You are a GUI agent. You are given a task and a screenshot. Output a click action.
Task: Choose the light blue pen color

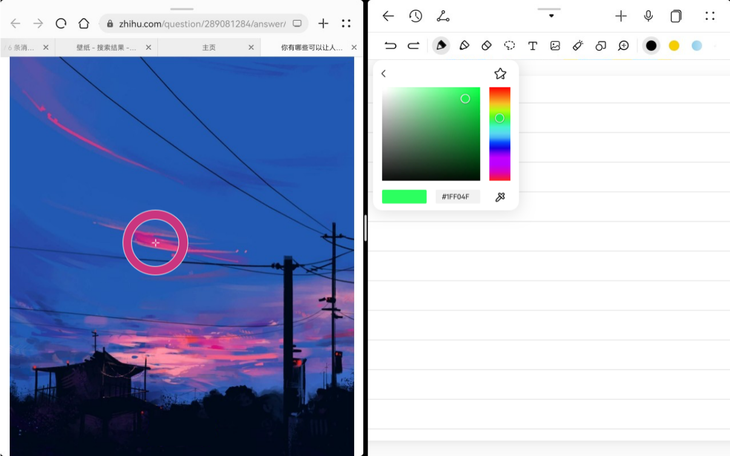coord(696,45)
